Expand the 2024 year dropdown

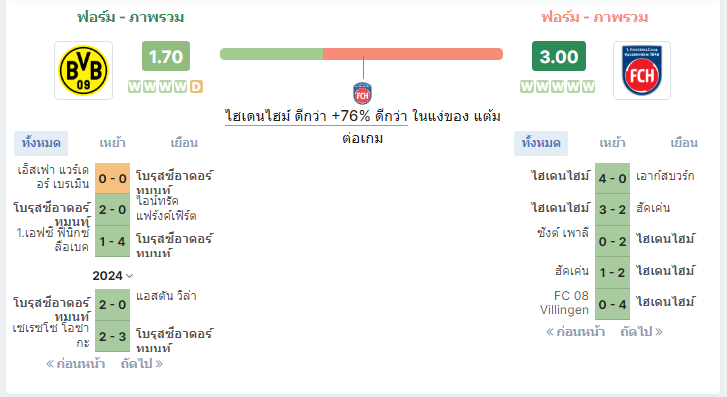coord(113,275)
